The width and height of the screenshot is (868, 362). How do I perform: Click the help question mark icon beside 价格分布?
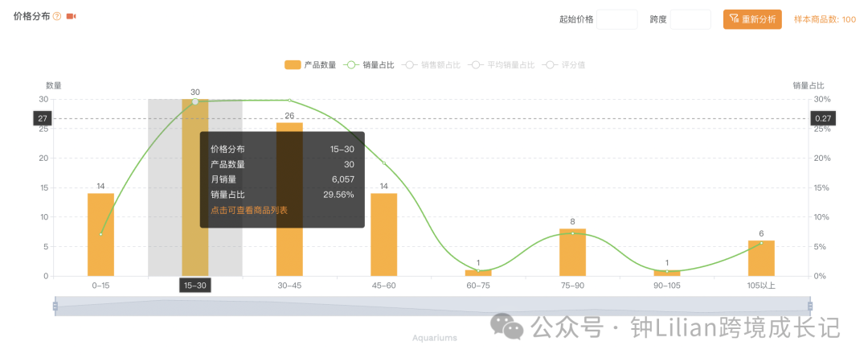coord(56,17)
